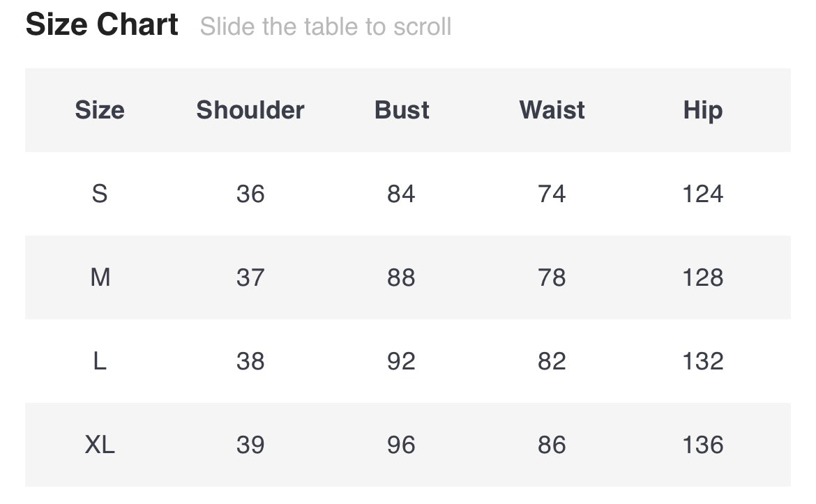Click waist value 78 for size M
The width and height of the screenshot is (816, 504).
tap(552, 277)
